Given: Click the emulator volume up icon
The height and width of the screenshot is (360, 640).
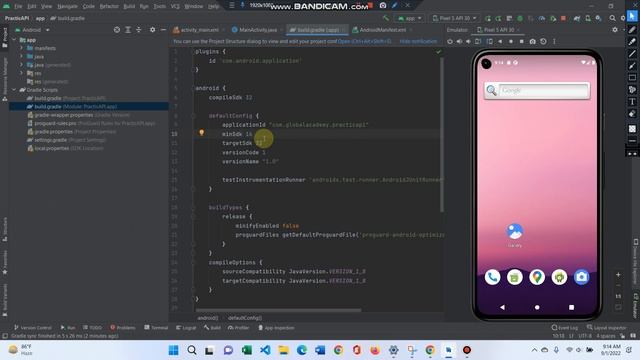Looking at the screenshot, I should (x=459, y=42).
